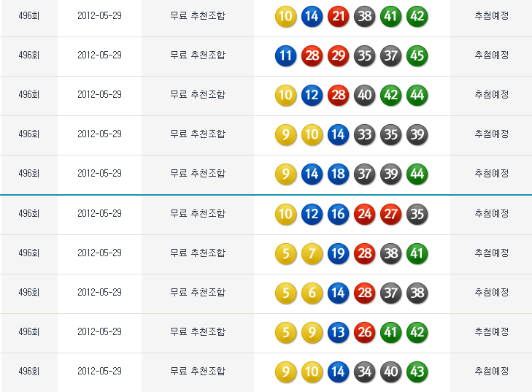Choose the yellow ball numbered 7

tap(312, 253)
